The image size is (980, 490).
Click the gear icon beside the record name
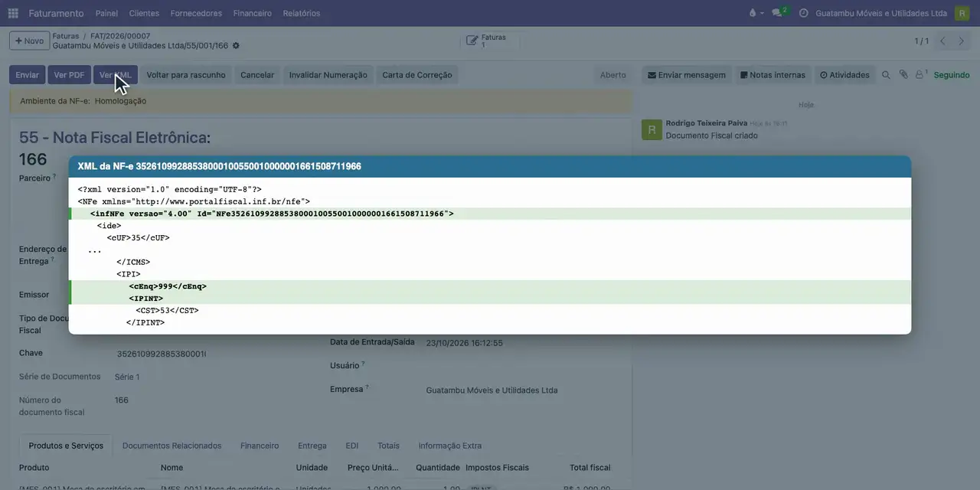[236, 46]
